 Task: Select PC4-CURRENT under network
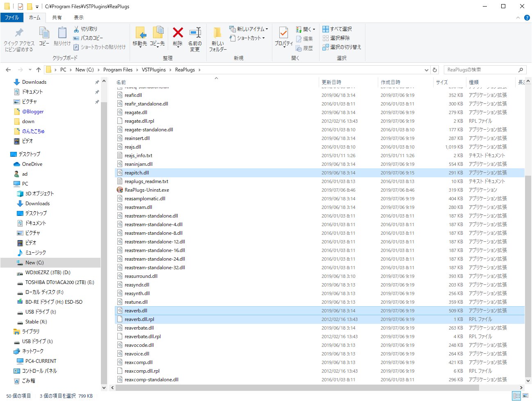coord(41,361)
